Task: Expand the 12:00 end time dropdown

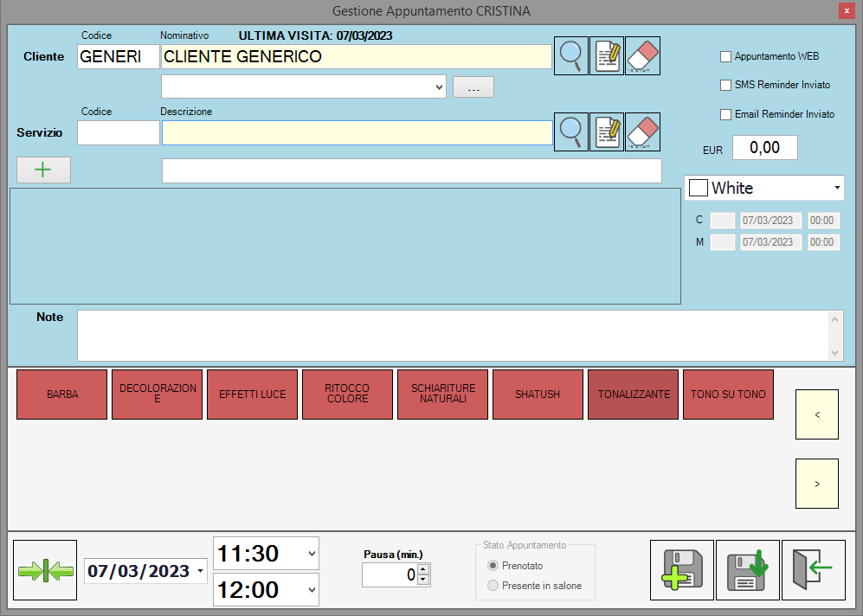Action: pyautogui.click(x=312, y=590)
